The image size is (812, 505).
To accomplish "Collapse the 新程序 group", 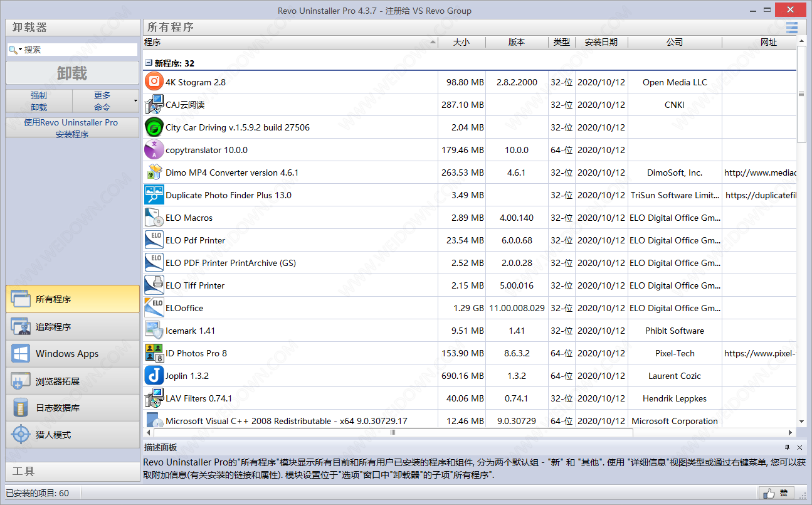I will coord(148,63).
